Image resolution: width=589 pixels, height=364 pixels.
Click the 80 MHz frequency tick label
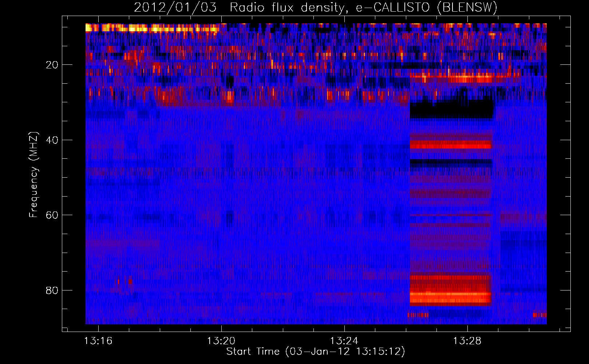click(x=52, y=290)
